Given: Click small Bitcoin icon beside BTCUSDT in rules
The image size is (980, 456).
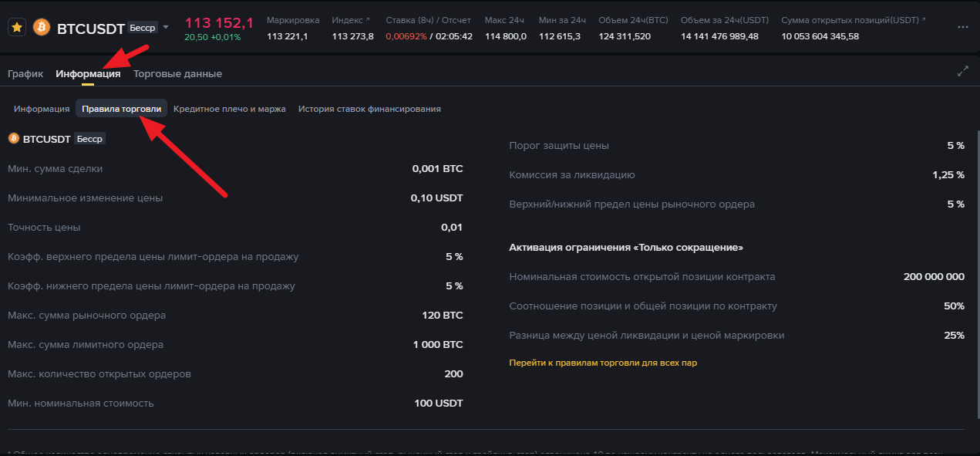Looking at the screenshot, I should pyautogui.click(x=14, y=139).
